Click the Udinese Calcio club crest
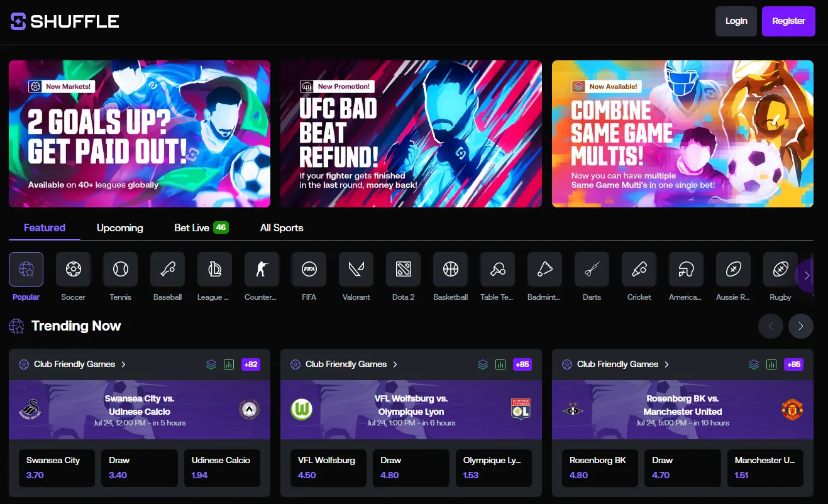Viewport: 828px width, 504px height. coord(250,410)
